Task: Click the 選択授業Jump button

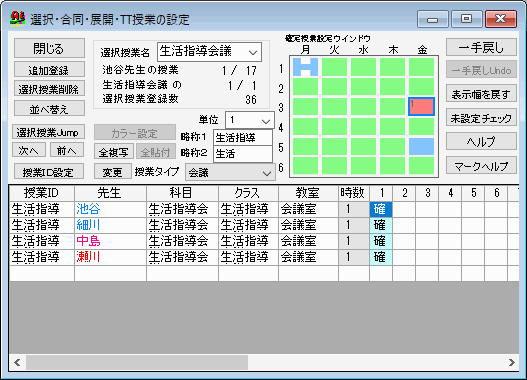Action: 48,132
